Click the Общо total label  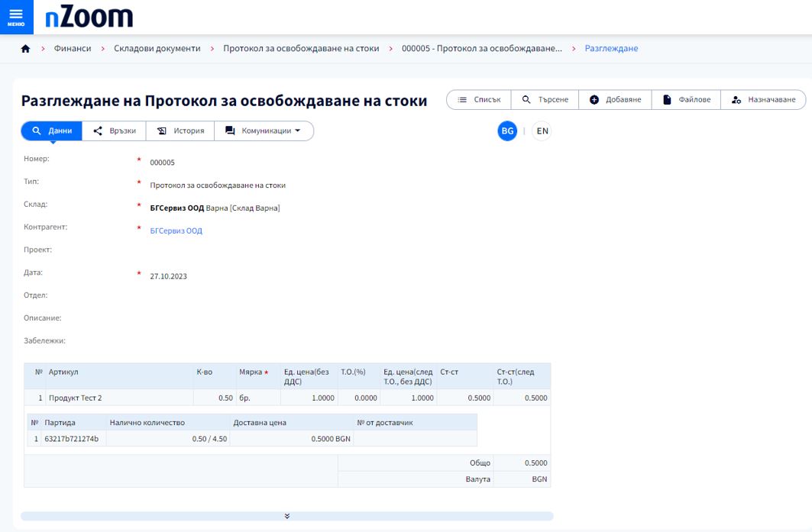(x=480, y=463)
